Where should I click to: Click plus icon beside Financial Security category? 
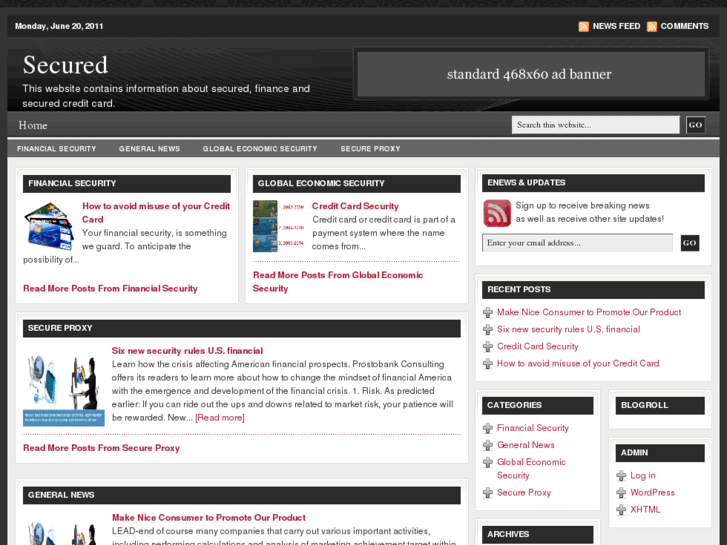tap(487, 428)
